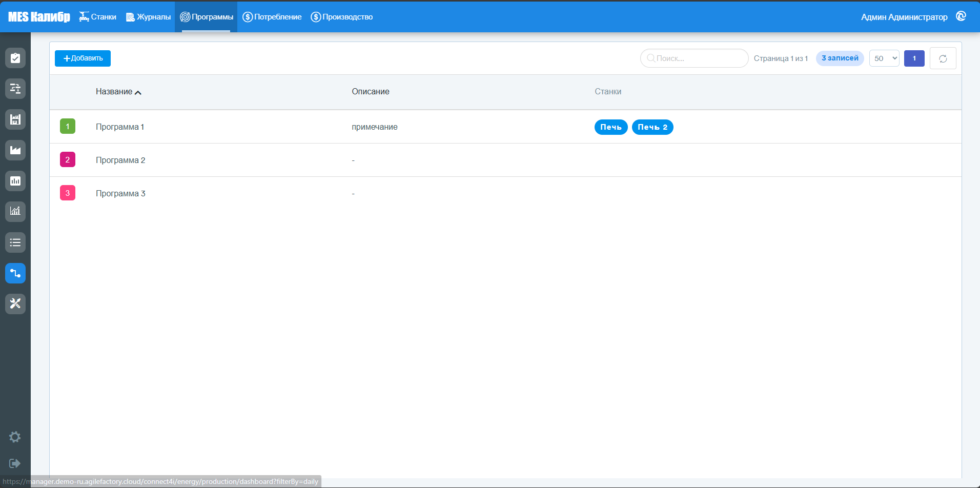This screenshot has height=488, width=980.
Task: Open the sliders settings sidebar icon
Action: (x=15, y=89)
